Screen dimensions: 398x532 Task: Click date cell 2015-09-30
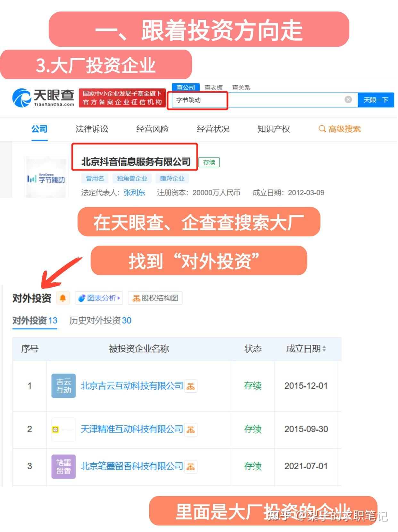306,429
